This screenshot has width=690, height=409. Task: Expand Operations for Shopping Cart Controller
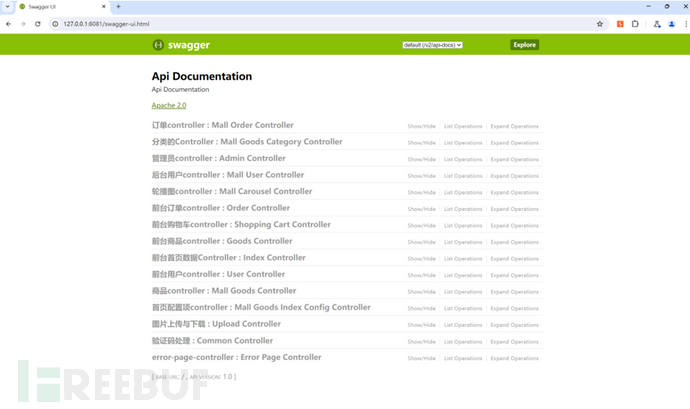(x=514, y=226)
